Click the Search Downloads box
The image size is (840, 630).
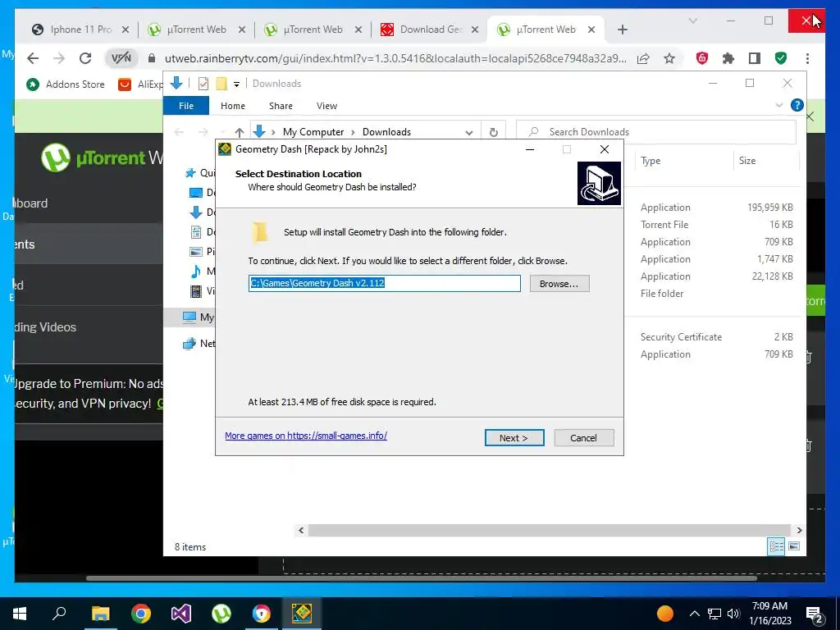pyautogui.click(x=656, y=132)
